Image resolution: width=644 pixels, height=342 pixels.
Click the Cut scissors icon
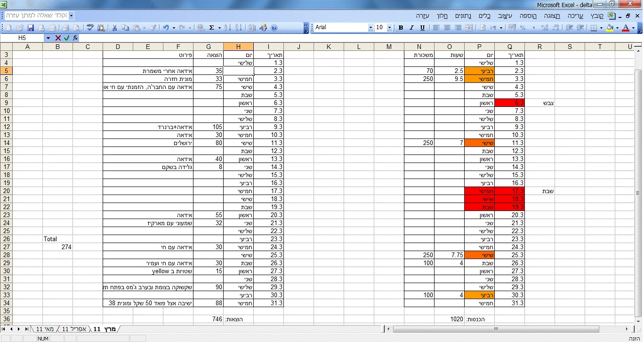tap(114, 28)
